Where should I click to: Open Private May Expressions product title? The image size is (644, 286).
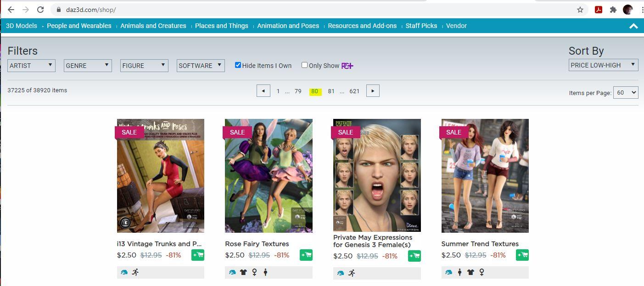click(373, 241)
